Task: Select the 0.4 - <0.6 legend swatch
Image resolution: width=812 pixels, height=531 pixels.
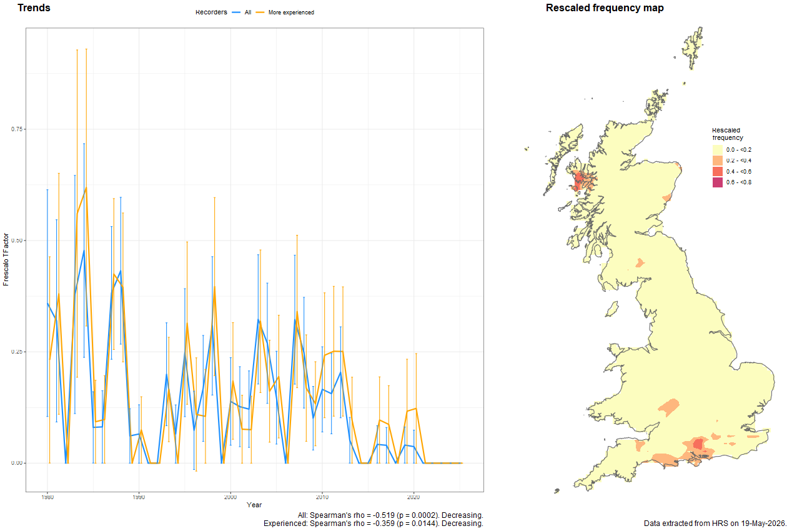Action: (718, 171)
